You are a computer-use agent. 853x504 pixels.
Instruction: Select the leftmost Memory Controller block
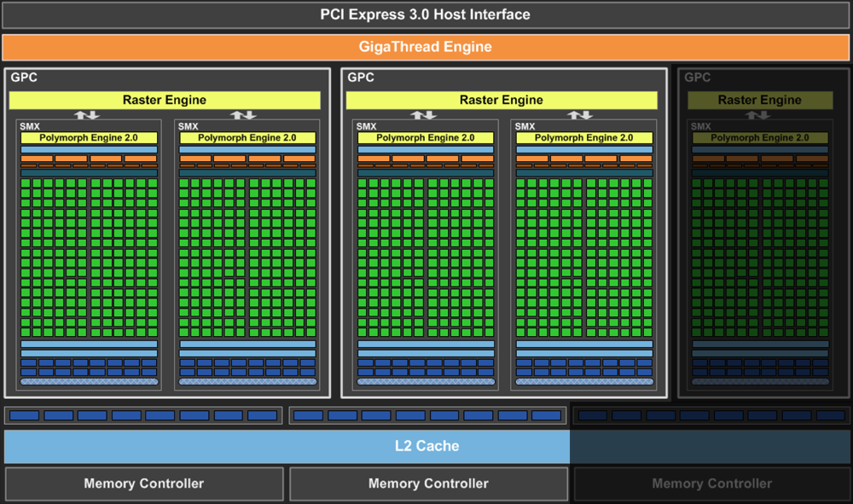[x=144, y=484]
